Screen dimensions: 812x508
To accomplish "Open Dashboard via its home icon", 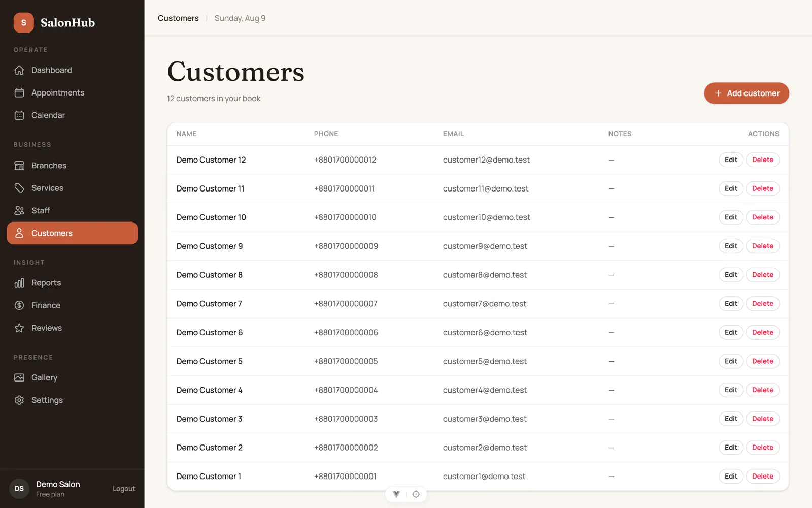I will 19,70.
